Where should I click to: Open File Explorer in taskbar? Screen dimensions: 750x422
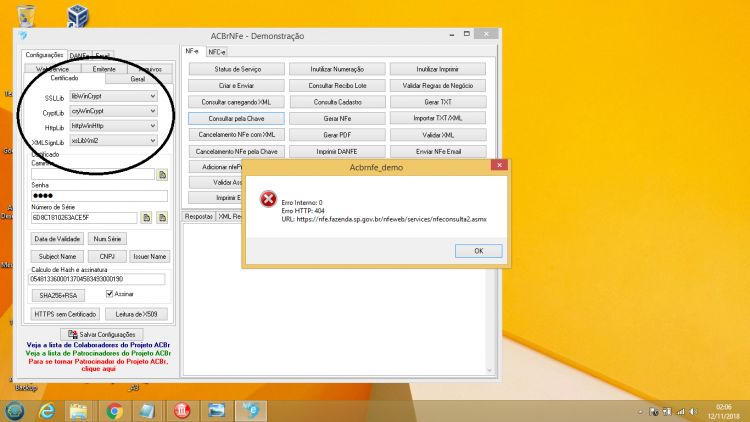click(78, 411)
